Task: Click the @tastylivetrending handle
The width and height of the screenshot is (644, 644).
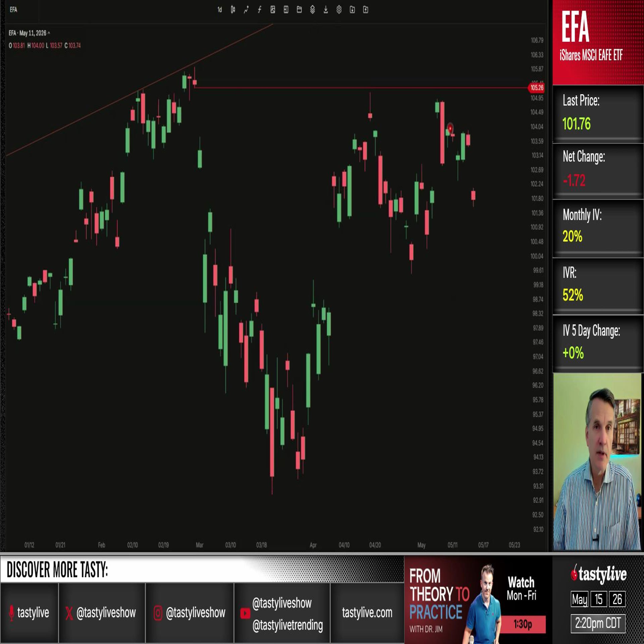Action: [x=287, y=625]
